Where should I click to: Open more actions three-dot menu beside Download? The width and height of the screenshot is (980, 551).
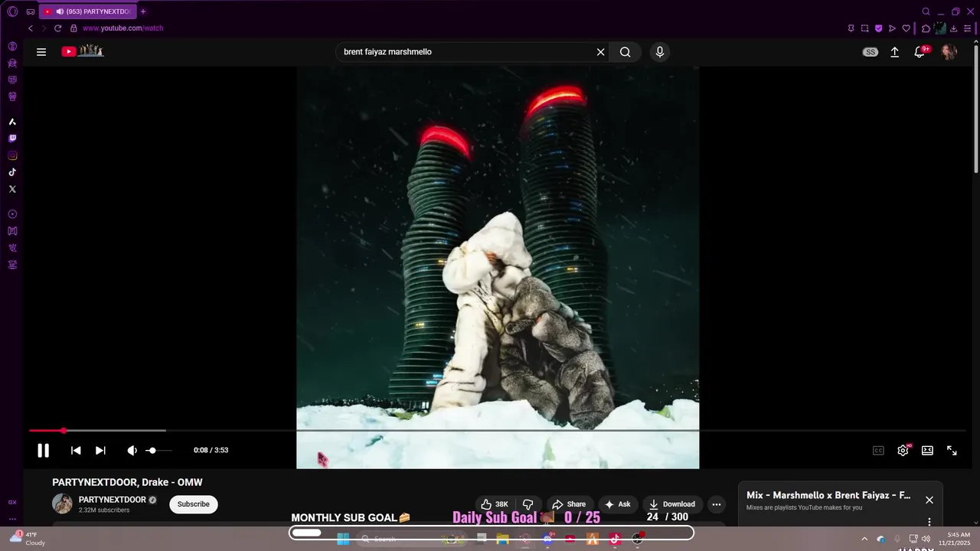pyautogui.click(x=717, y=504)
